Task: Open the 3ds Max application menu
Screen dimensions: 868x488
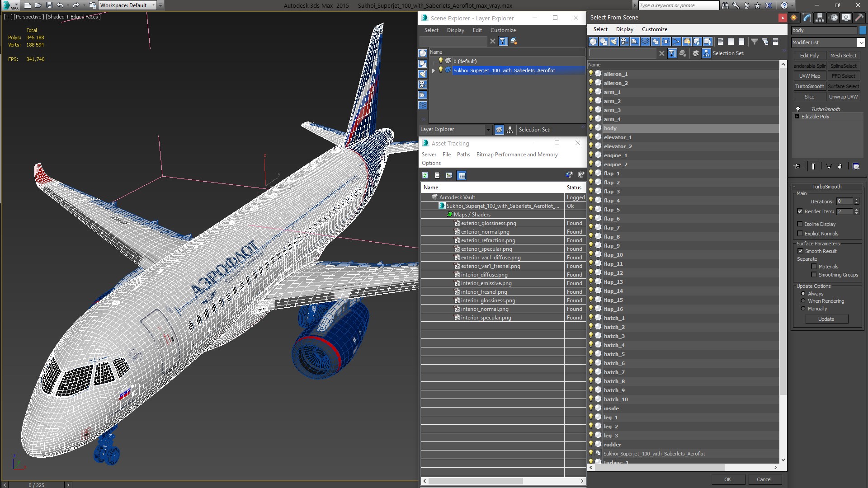Action: click(x=10, y=5)
